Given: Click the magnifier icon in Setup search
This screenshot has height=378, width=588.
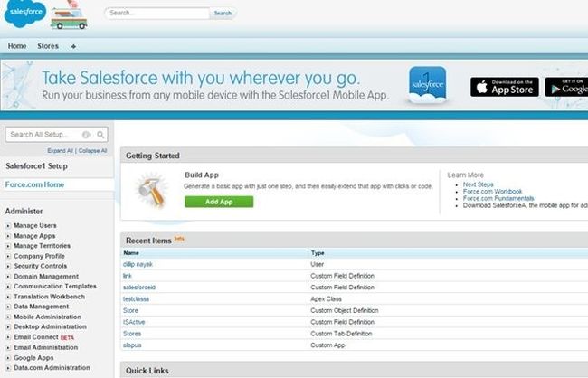Looking at the screenshot, I should pos(100,135).
